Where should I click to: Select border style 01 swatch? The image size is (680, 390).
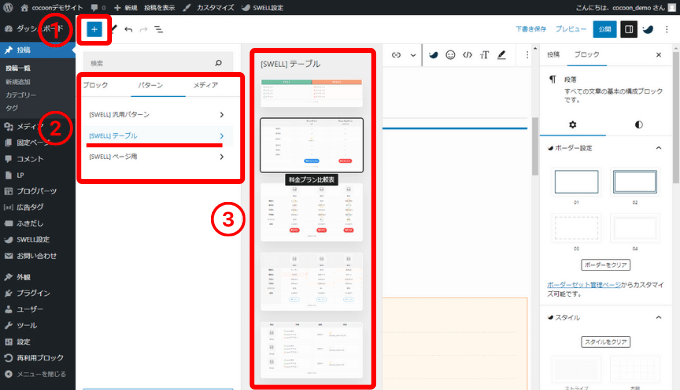coord(576,182)
